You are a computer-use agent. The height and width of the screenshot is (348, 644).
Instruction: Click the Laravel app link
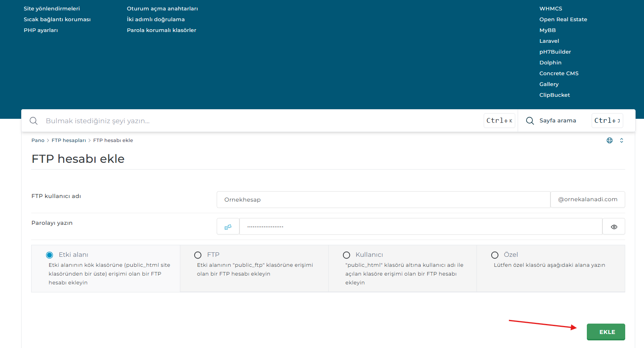(x=549, y=41)
